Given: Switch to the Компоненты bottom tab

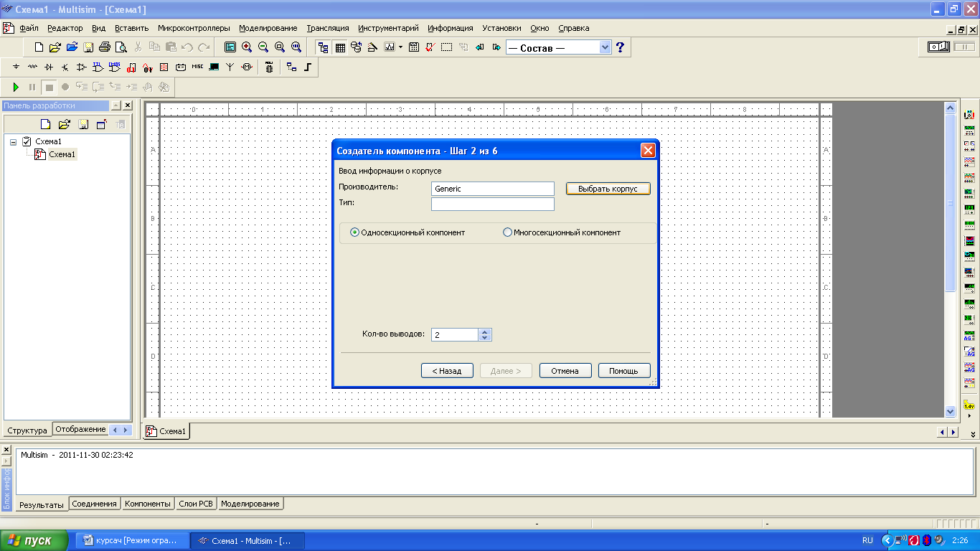Looking at the screenshot, I should coord(148,504).
